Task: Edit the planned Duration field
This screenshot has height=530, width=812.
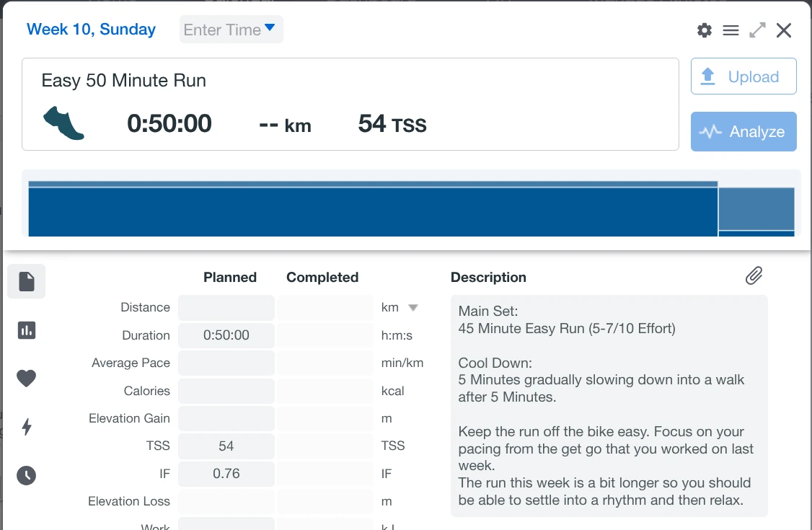Action: click(x=226, y=335)
